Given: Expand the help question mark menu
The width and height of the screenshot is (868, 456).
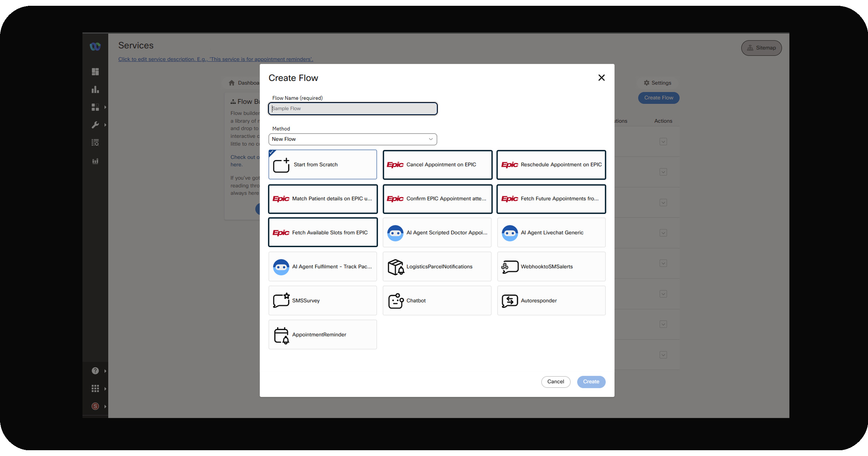Looking at the screenshot, I should tap(98, 371).
